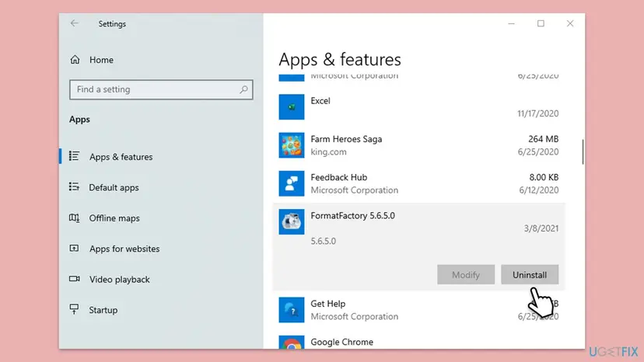
Task: Click the FormatFactory 5.6.5.0 title
Action: tap(353, 216)
